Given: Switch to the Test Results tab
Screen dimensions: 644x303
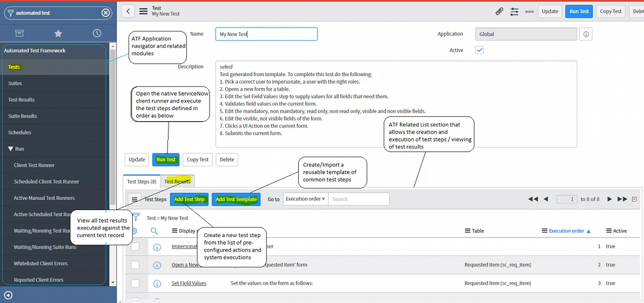Looking at the screenshot, I should point(177,182).
